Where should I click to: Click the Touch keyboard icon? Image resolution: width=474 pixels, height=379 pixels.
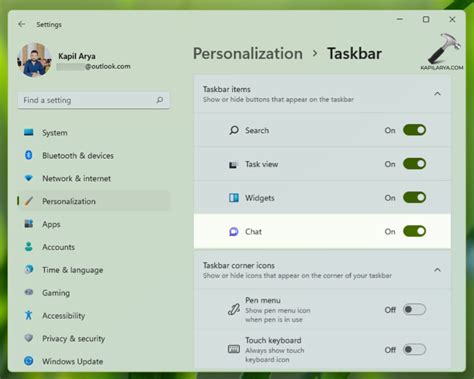(234, 349)
